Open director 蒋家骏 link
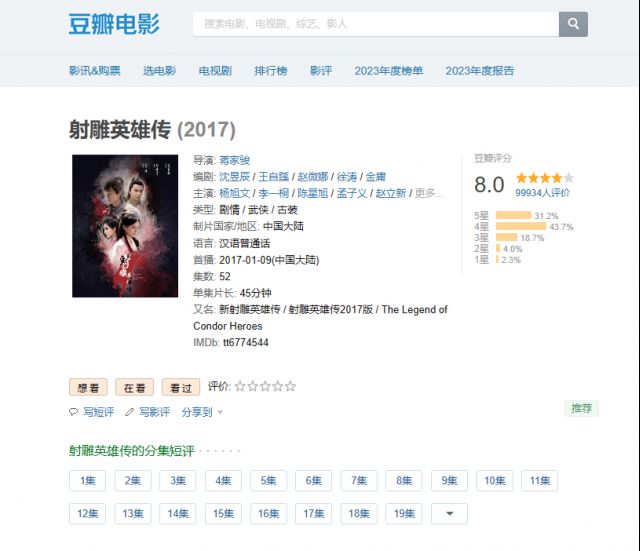This screenshot has height=551, width=640. tap(235, 160)
